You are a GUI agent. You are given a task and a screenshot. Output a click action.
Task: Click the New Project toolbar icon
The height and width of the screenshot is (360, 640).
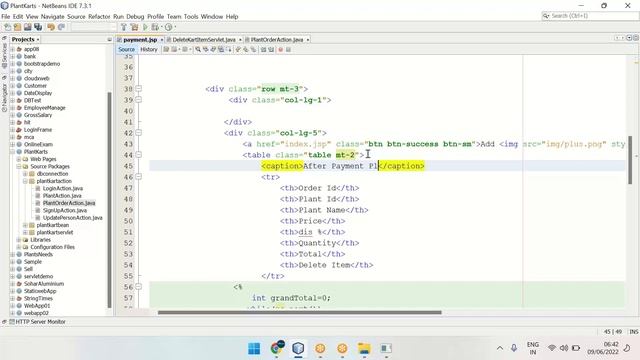[x=18, y=27]
